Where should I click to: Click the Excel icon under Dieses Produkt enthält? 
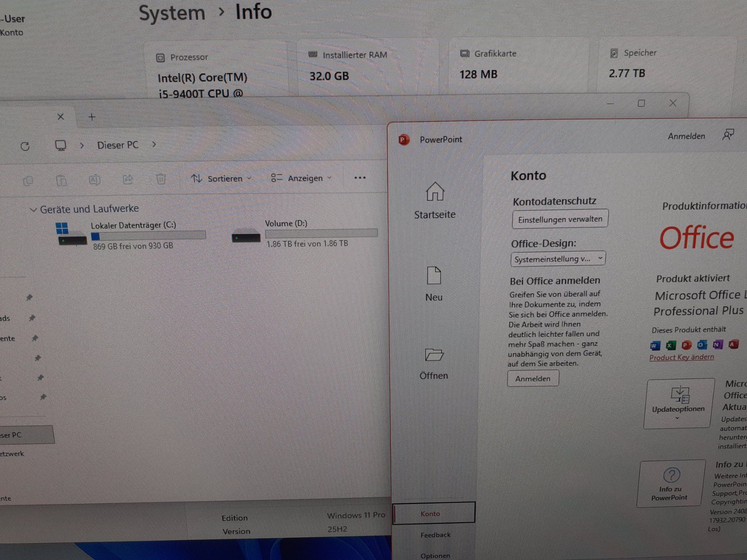671,345
